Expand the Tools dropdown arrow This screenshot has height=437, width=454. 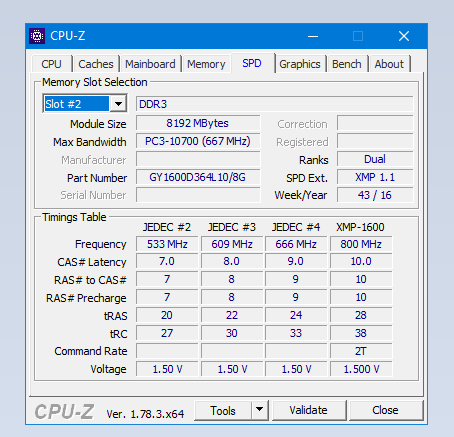click(260, 410)
